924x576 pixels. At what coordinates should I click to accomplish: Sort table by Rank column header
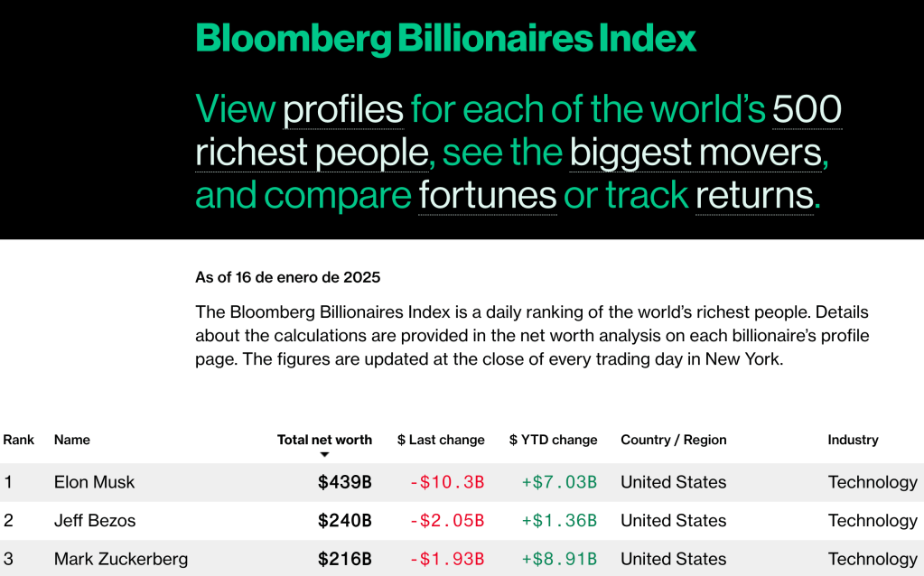coord(19,440)
